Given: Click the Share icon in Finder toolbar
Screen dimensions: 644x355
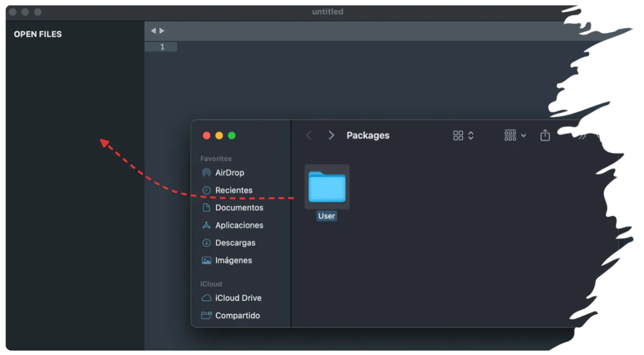Looking at the screenshot, I should (x=545, y=136).
